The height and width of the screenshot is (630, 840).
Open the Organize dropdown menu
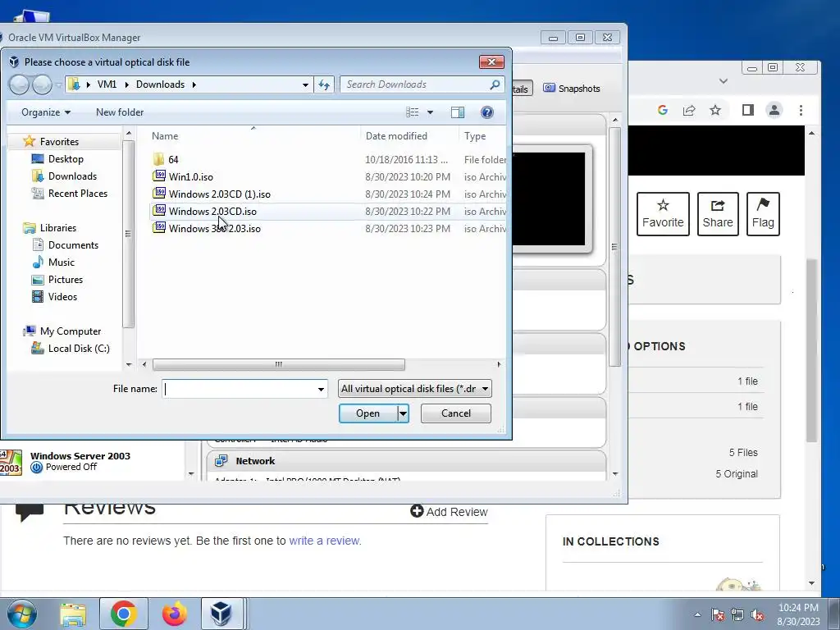pos(46,112)
